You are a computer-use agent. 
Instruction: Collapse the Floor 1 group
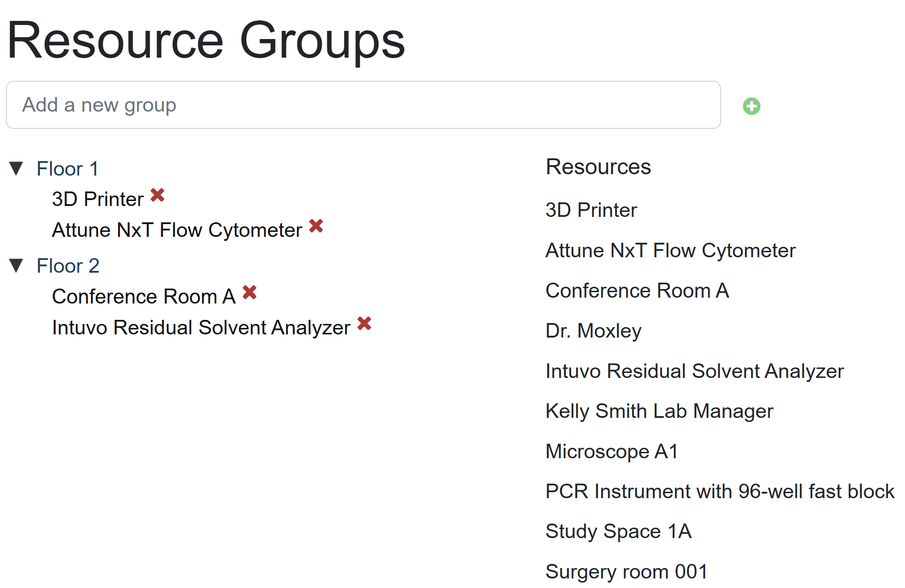(16, 169)
